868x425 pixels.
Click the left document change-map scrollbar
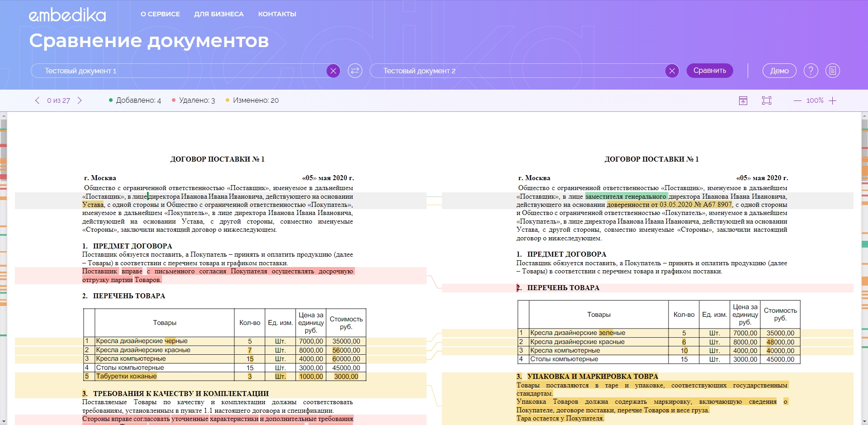3,268
